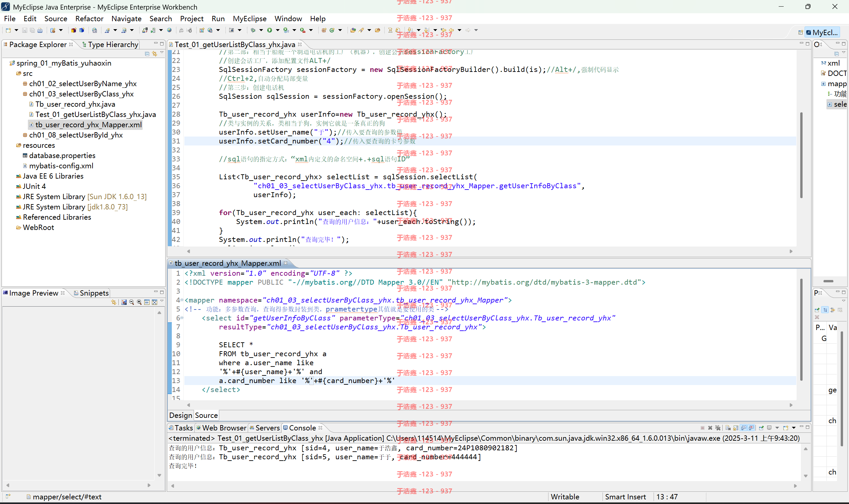Click Zoom In in Image Preview
This screenshot has width=849, height=504.
(x=139, y=302)
